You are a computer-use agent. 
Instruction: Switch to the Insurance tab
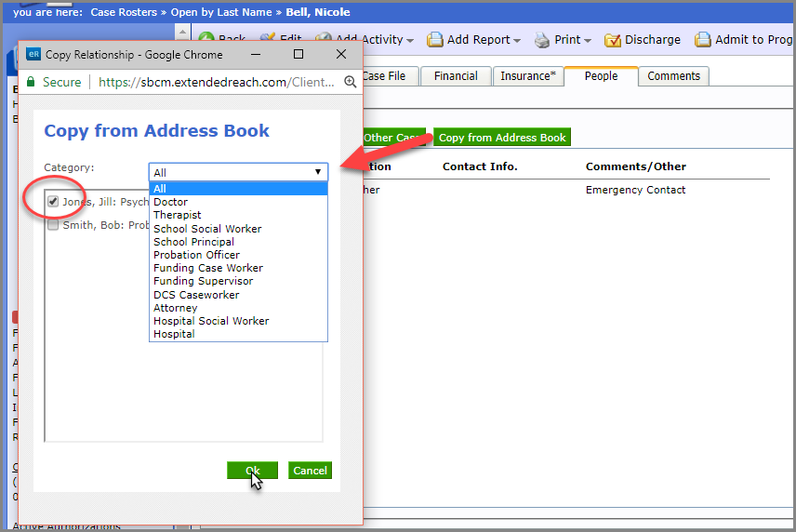pyautogui.click(x=528, y=76)
